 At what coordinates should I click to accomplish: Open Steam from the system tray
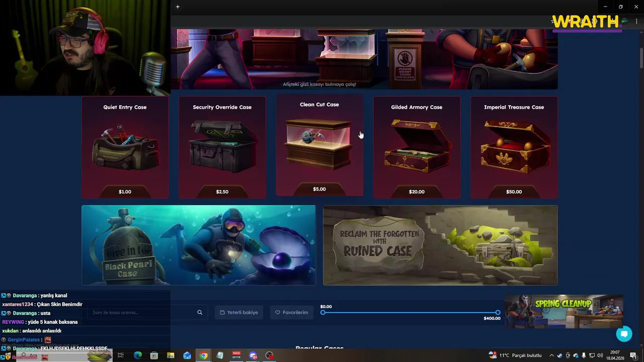pyautogui.click(x=559, y=355)
